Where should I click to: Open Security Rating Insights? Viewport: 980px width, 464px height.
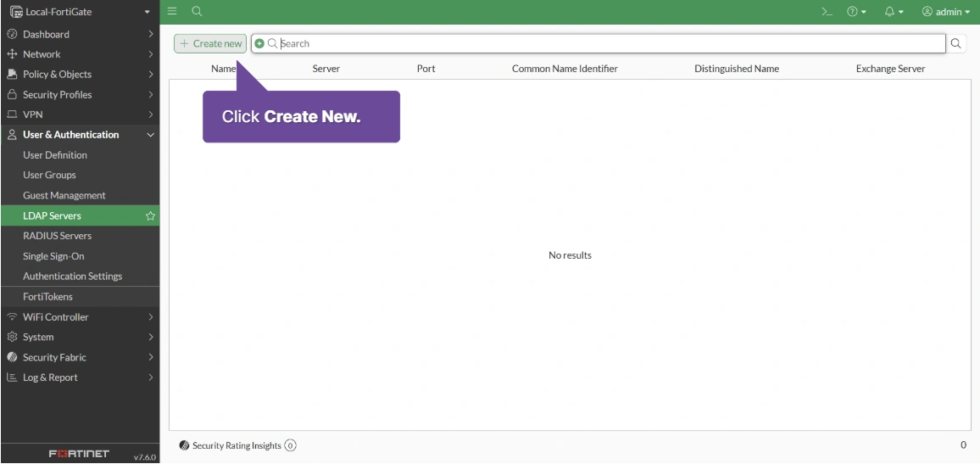[237, 446]
